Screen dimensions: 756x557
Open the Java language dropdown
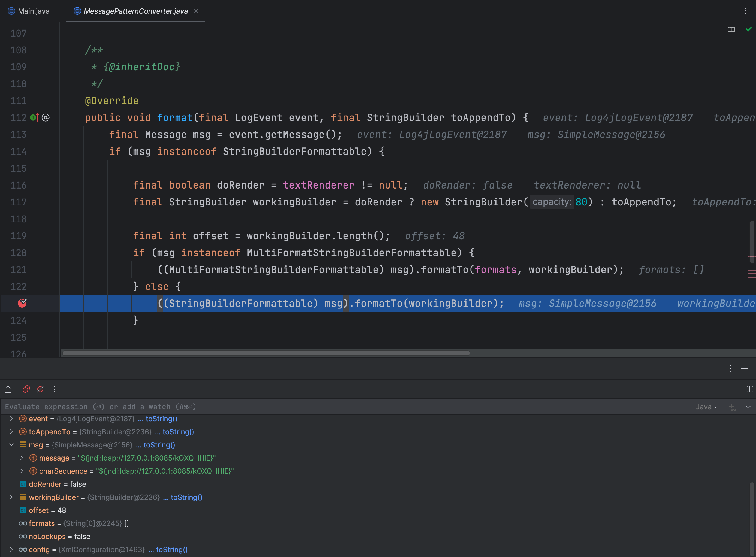(706, 407)
